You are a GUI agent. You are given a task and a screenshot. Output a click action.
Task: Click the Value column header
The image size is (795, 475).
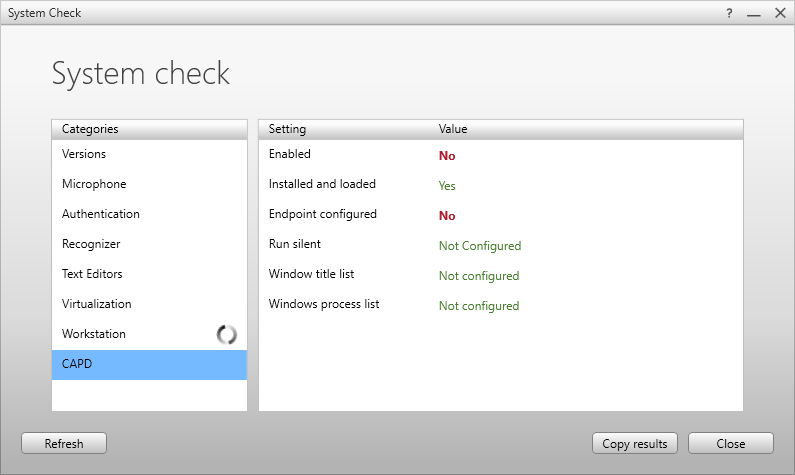point(453,129)
